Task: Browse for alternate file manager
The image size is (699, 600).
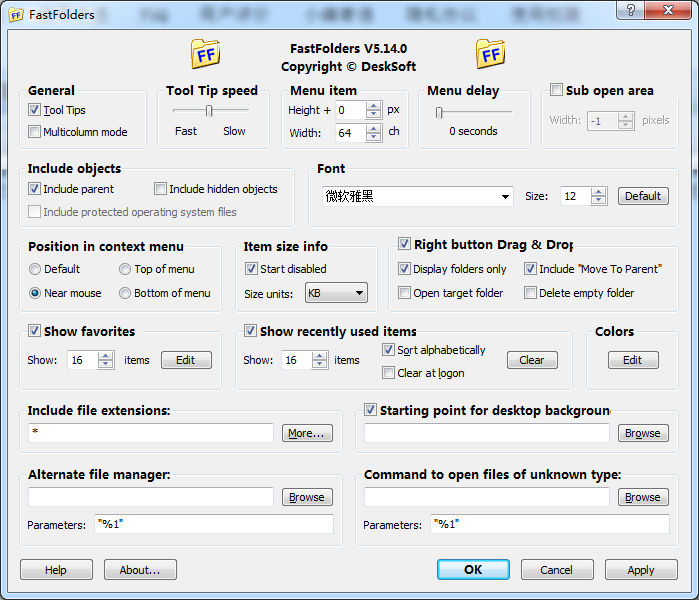Action: pyautogui.click(x=307, y=497)
